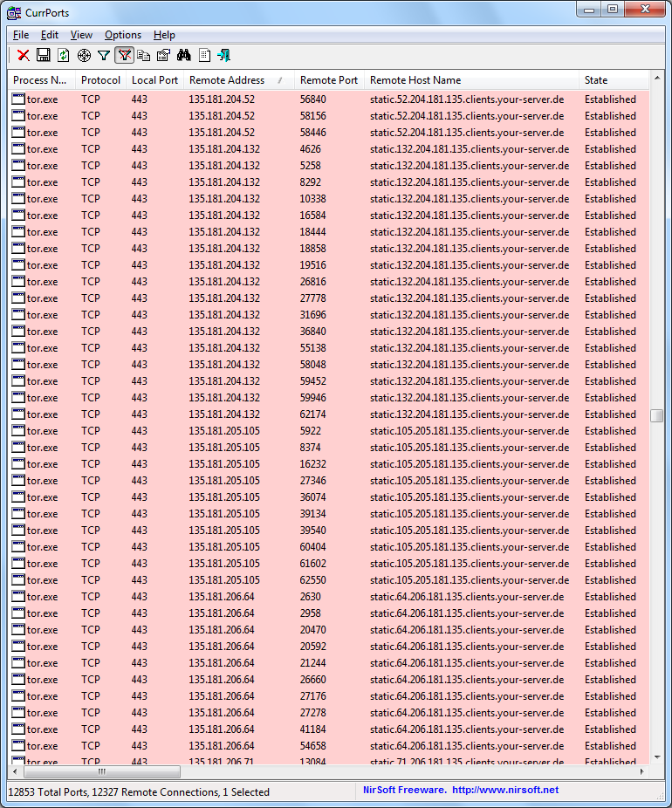Screen dimensions: 672x808
Task: Click the tor.exe icon on remote port 2630 row
Action: point(18,597)
